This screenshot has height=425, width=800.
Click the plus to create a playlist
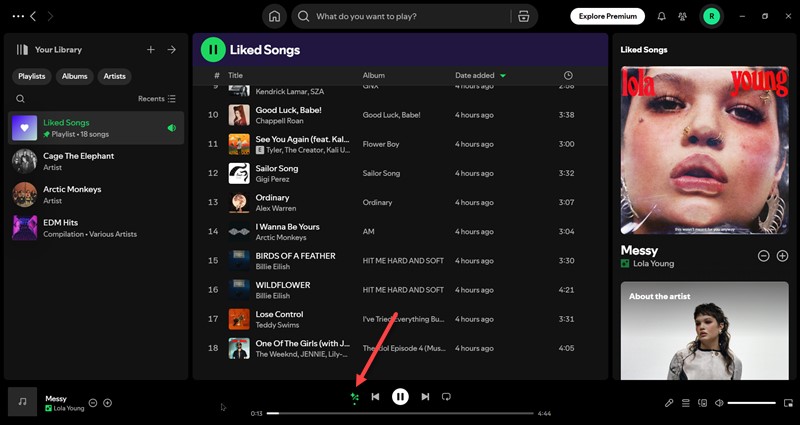[151, 49]
